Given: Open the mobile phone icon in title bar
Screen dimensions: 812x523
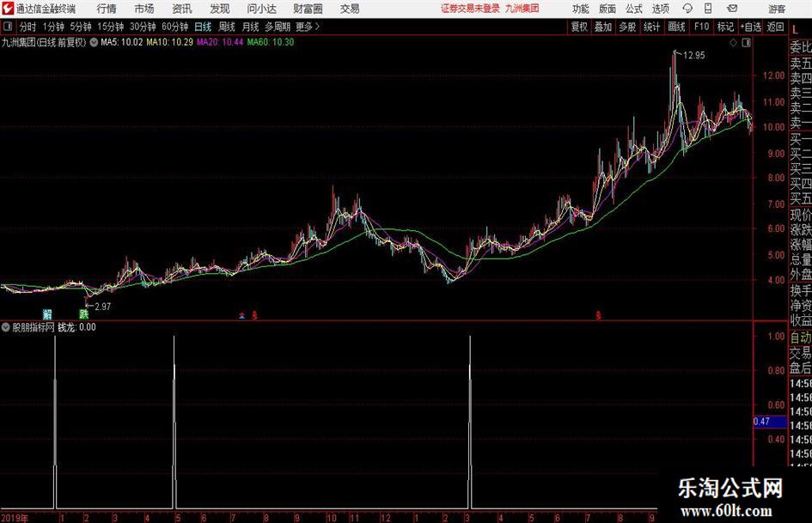Looking at the screenshot, I should tap(708, 9).
